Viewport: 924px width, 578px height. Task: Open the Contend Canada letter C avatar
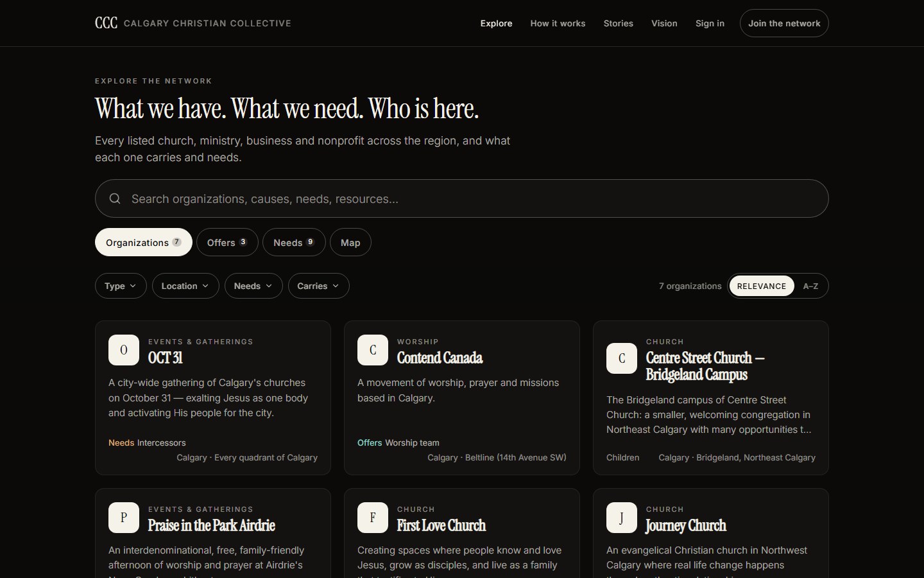pyautogui.click(x=373, y=350)
